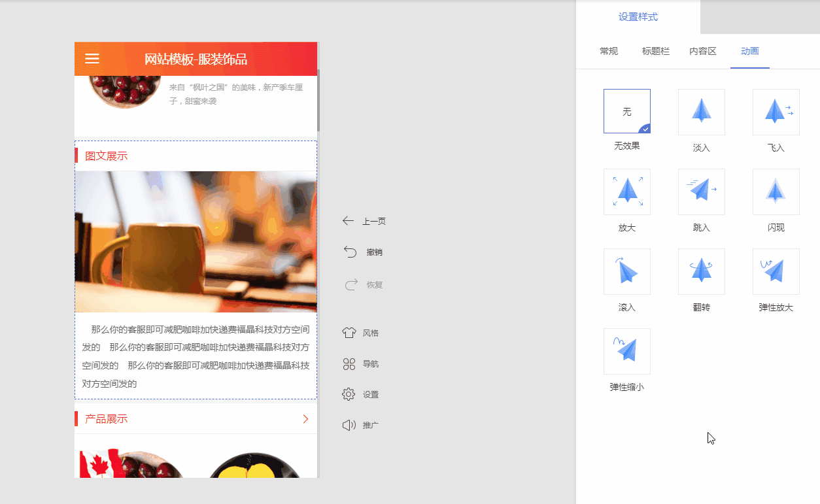Pick the 放大 zoom-in animation icon
Screen dimensions: 820x504
pyautogui.click(x=627, y=192)
